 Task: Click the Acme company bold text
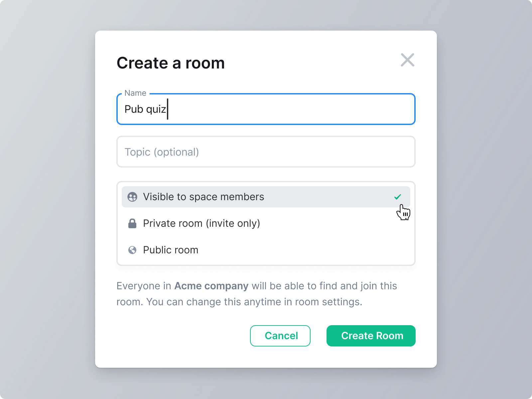[x=211, y=286]
